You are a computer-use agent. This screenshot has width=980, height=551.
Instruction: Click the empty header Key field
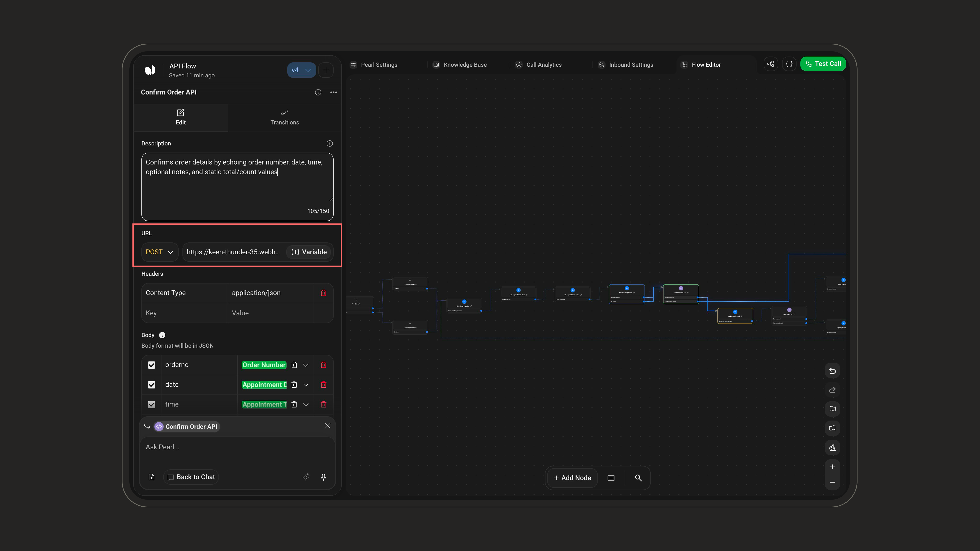tap(185, 313)
